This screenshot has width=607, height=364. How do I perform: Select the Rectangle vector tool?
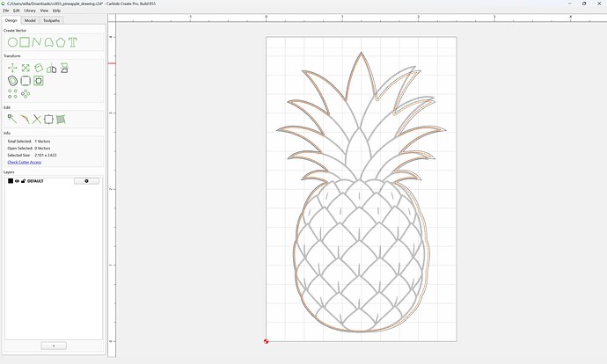(x=25, y=42)
